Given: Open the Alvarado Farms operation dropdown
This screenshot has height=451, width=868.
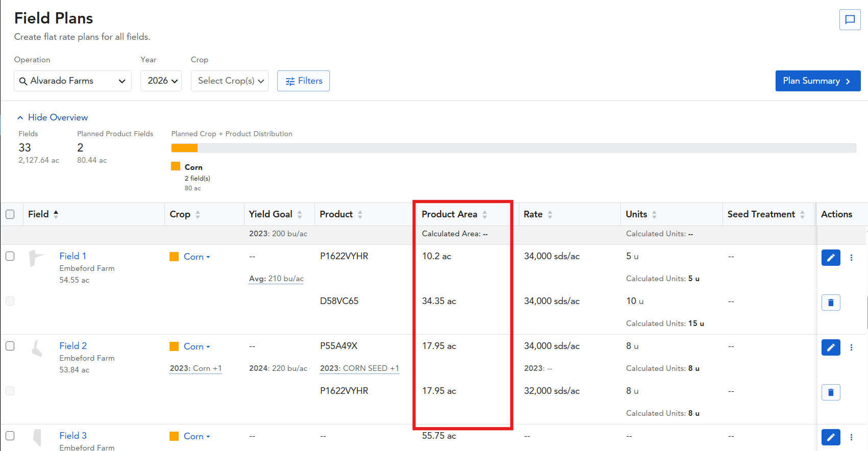Looking at the screenshot, I should [x=73, y=81].
